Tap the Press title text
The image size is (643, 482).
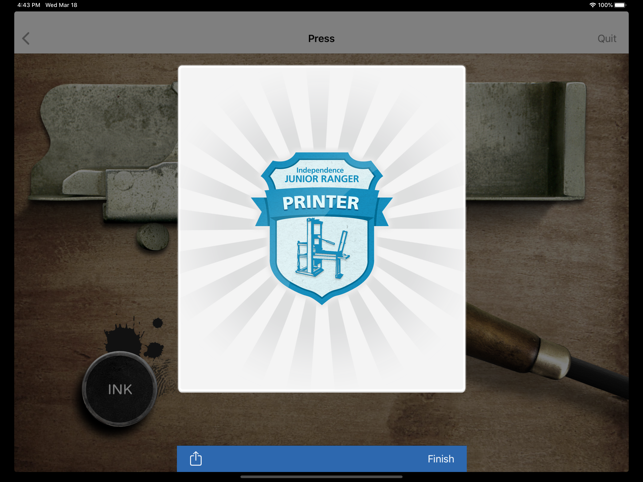click(x=322, y=39)
